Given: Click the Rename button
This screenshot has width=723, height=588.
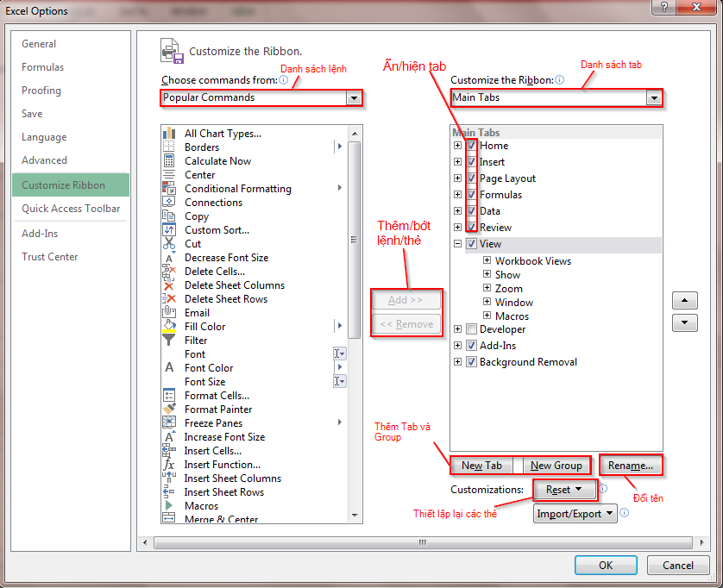Looking at the screenshot, I should 631,466.
